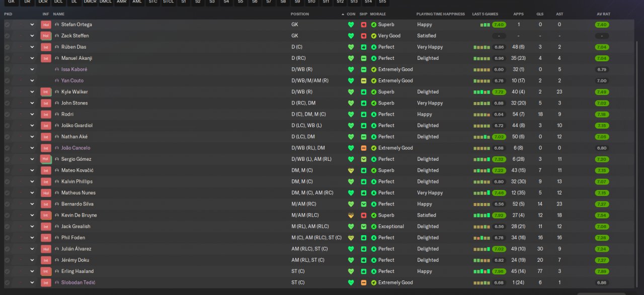The width and height of the screenshot is (644, 295).
Task: Click last 5 games bars for Erling Haaland
Action: (x=481, y=271)
